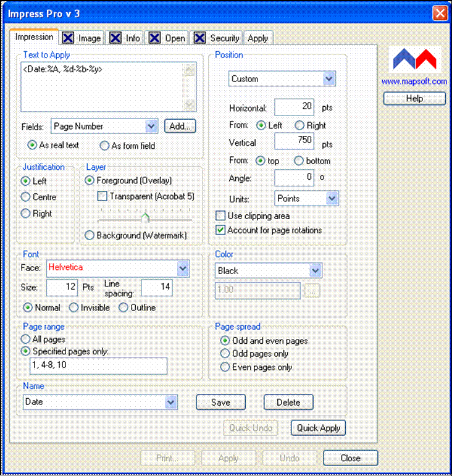Select Background (Watermark) layer option
Screen dimensions: 452x476
click(90, 235)
